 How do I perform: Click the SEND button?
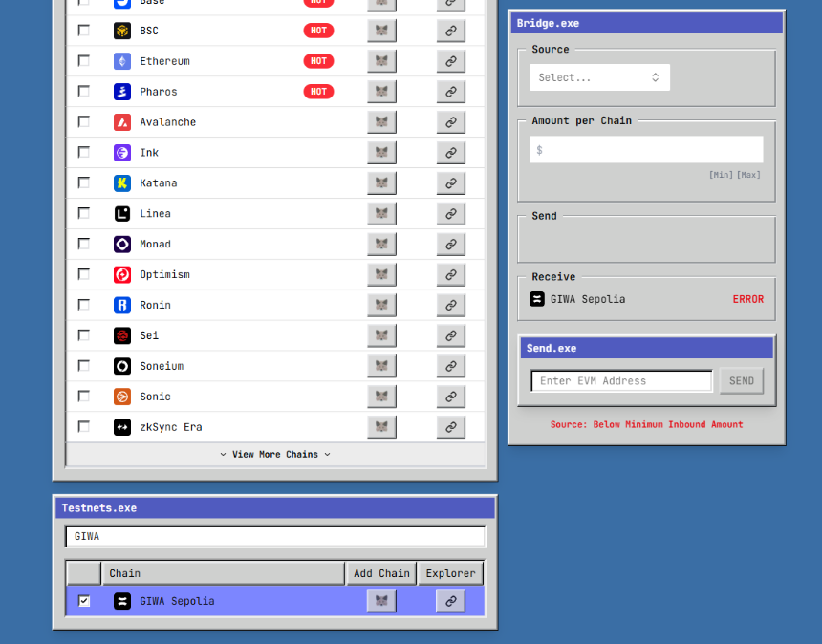(x=742, y=381)
